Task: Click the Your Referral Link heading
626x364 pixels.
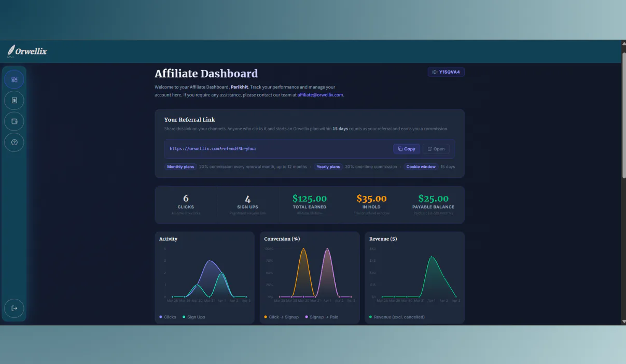Action: tap(190, 120)
